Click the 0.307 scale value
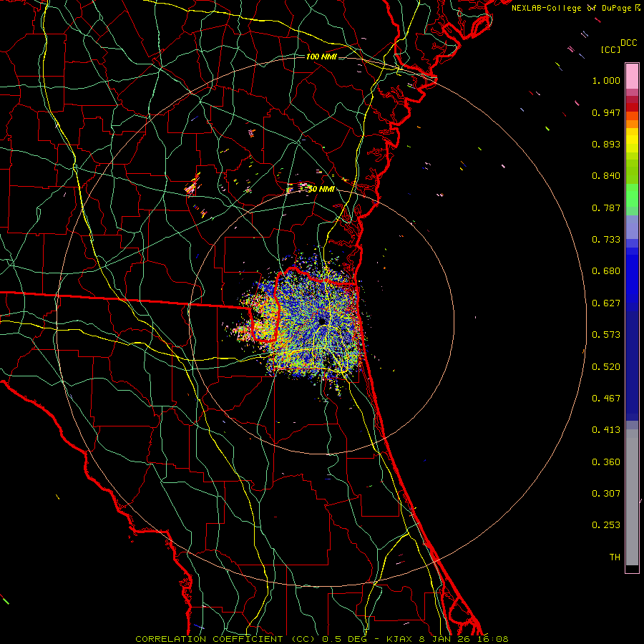644x644 pixels. (x=606, y=494)
